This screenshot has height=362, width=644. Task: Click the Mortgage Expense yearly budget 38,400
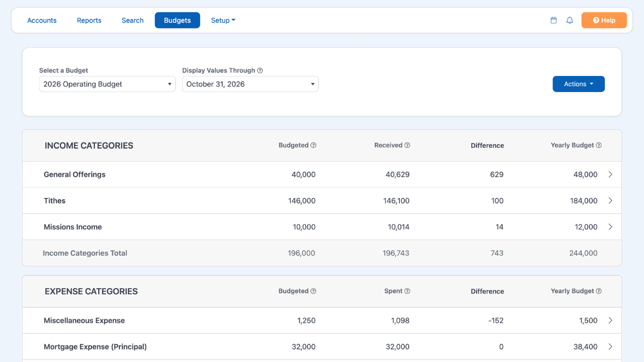click(x=586, y=346)
